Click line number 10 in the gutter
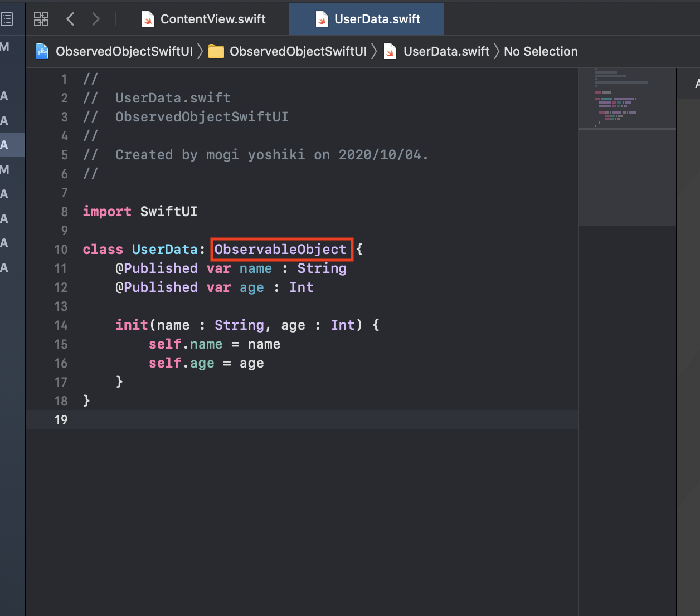Screen dimensions: 700x616 tap(61, 250)
